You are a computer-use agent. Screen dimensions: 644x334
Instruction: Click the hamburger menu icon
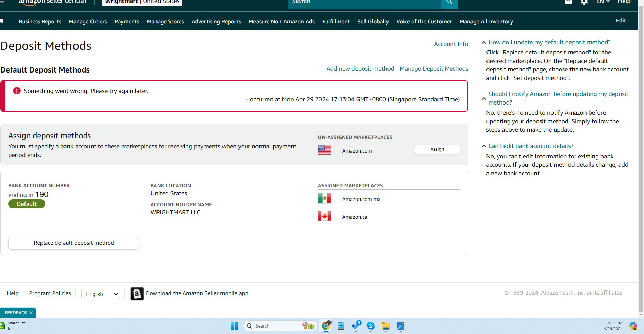pyautogui.click(x=2, y=1)
